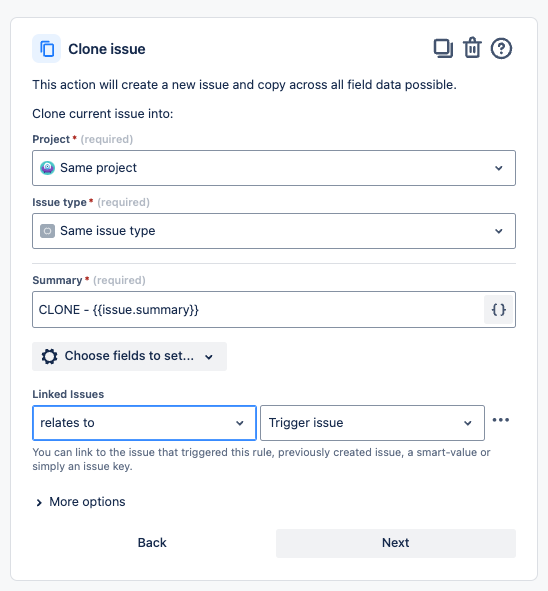Click the gear icon for choosing fields
This screenshot has height=591, width=548.
coord(49,356)
